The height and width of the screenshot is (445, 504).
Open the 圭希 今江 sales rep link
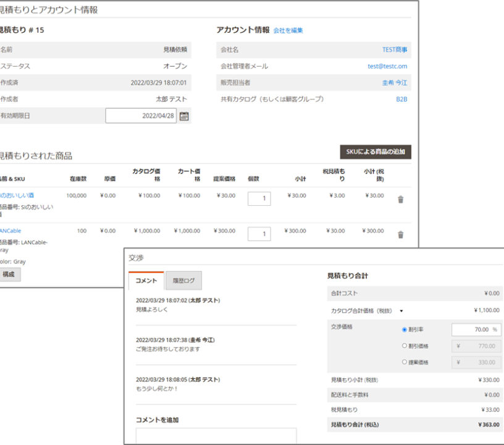[x=395, y=83]
